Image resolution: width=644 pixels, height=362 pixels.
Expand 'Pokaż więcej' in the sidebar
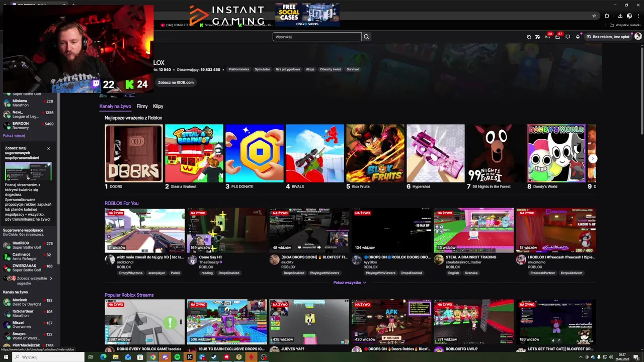click(x=14, y=135)
